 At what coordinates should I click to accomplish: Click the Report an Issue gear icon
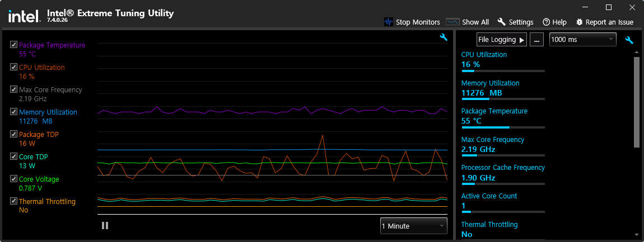click(x=580, y=22)
